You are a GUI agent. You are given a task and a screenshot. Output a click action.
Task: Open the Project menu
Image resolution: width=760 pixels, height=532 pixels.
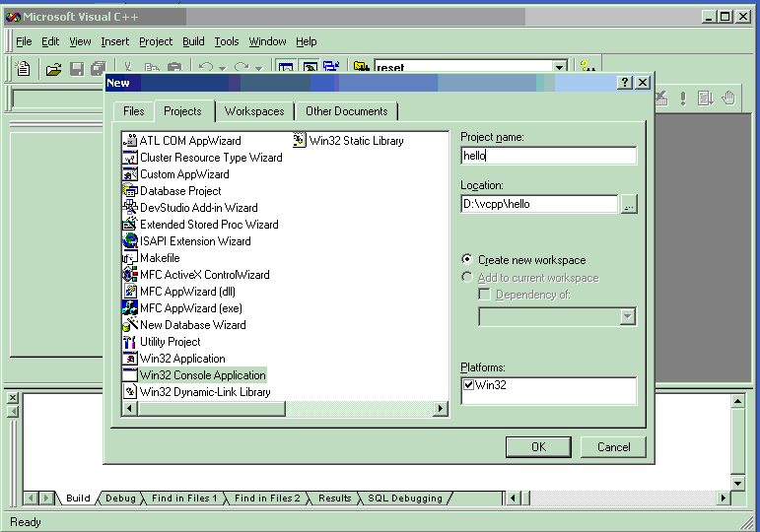point(156,41)
